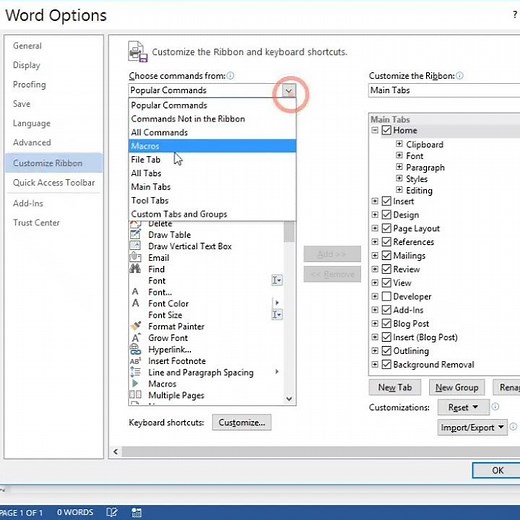
Task: Uncheck the Background Removal checkbox
Action: (386, 364)
